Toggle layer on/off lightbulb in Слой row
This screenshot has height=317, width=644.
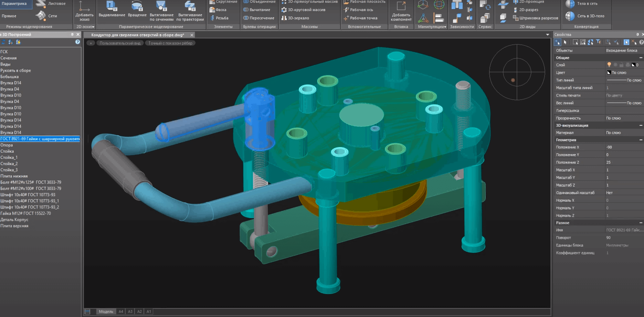[609, 65]
